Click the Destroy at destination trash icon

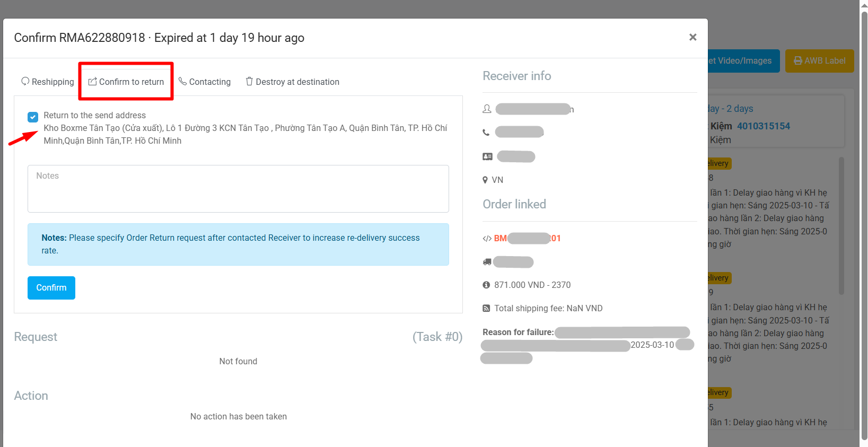point(249,81)
